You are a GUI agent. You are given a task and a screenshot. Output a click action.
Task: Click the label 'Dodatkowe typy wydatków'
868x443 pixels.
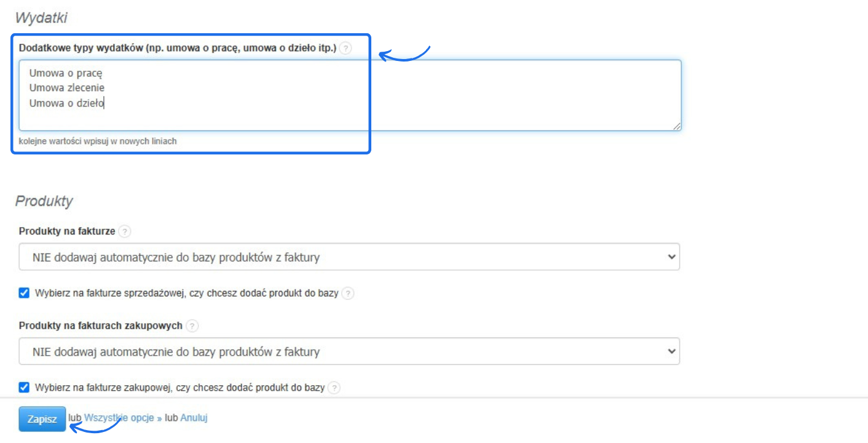pyautogui.click(x=178, y=47)
